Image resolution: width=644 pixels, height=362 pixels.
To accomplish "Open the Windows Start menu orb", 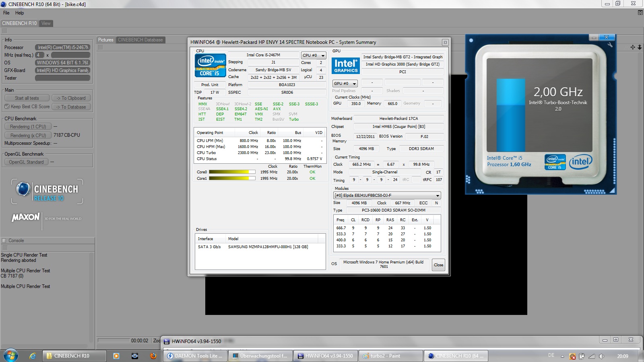I will (11, 356).
